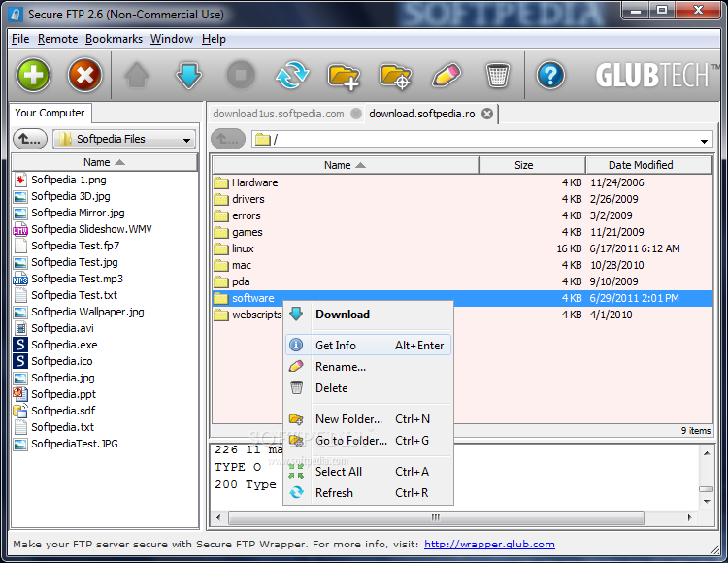728x563 pixels.
Task: Close the download.softpedia.ro tab
Action: tap(487, 114)
